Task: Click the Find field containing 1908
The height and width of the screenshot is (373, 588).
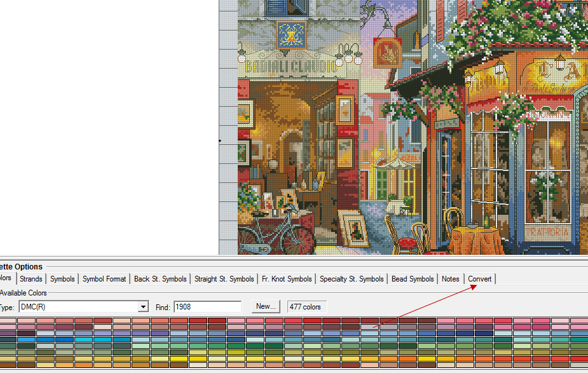Action: tap(207, 307)
